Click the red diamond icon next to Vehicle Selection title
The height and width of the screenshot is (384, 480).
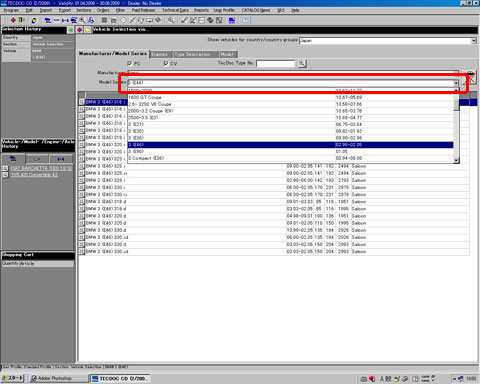(80, 30)
